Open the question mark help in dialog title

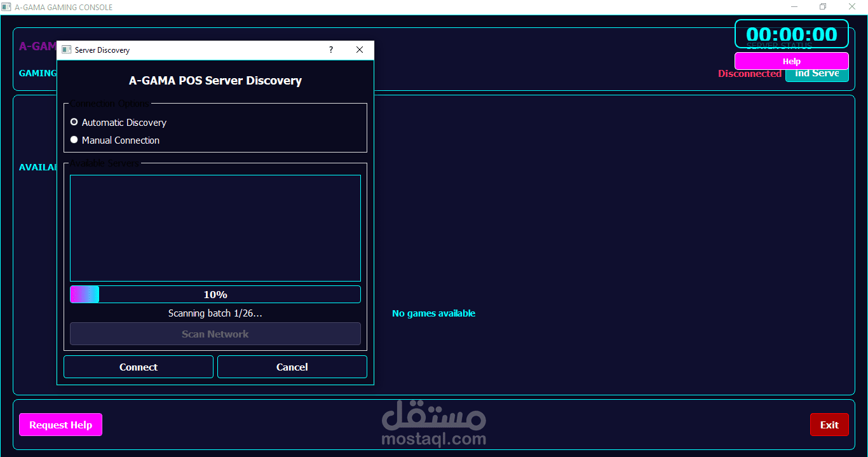330,50
